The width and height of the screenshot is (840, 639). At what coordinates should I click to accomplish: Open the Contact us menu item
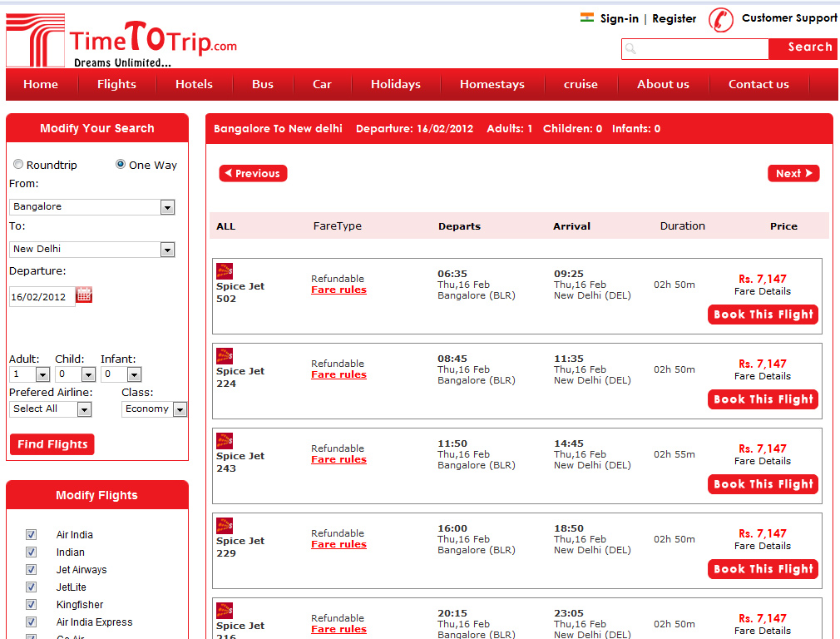758,84
